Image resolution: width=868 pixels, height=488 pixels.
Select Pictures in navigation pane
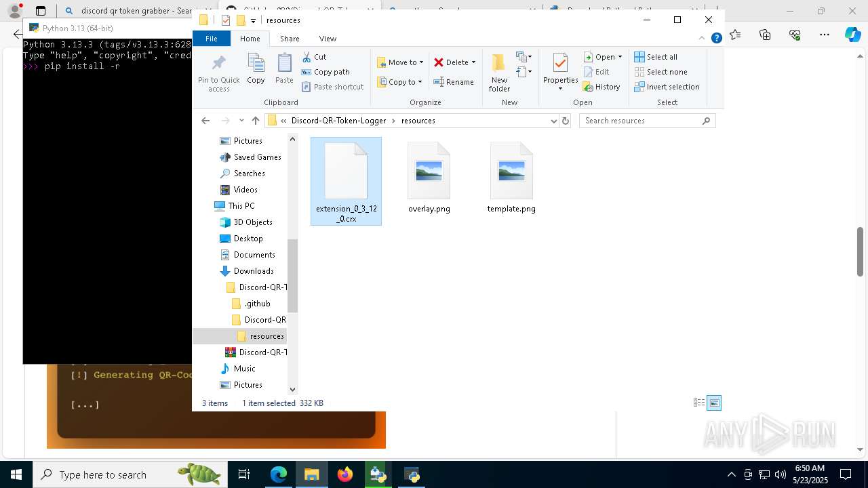[241, 141]
